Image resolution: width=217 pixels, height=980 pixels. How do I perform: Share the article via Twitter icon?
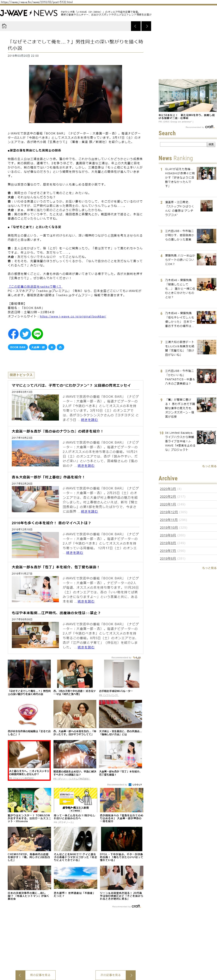coord(25,334)
